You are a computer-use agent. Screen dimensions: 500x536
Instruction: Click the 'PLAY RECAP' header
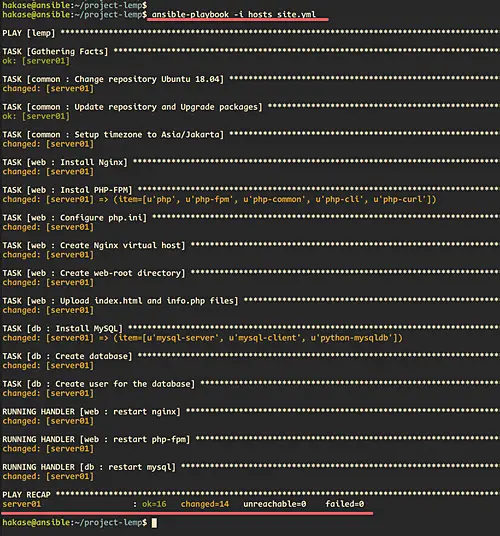(26, 495)
